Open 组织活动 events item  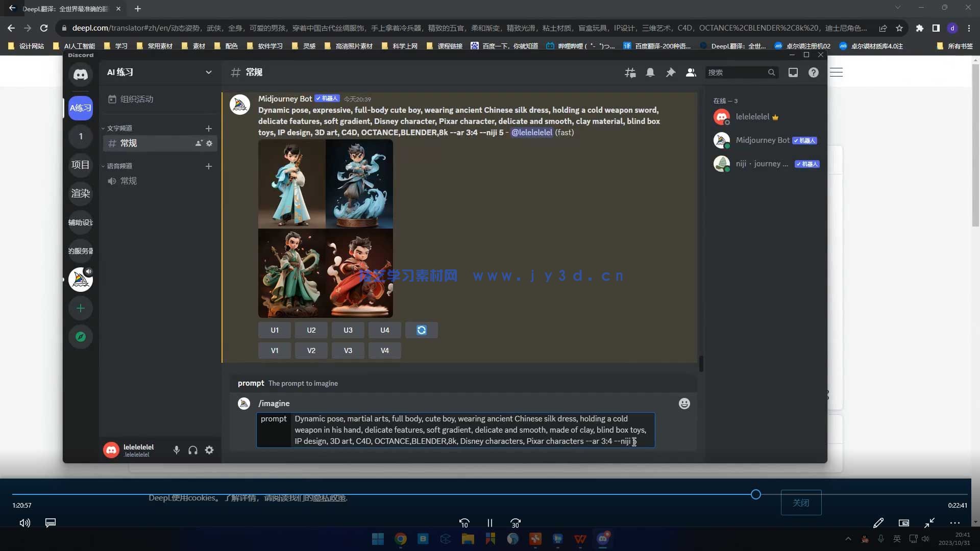pos(136,99)
